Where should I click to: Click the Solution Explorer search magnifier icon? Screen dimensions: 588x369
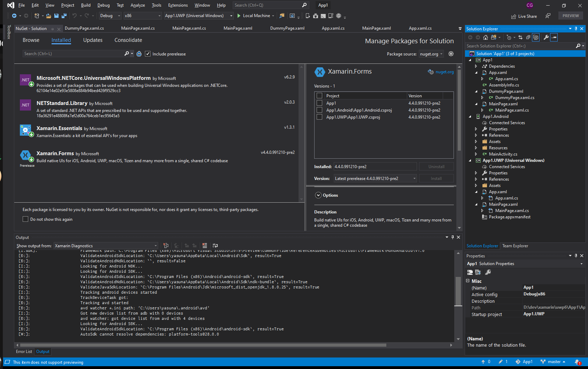tap(578, 46)
